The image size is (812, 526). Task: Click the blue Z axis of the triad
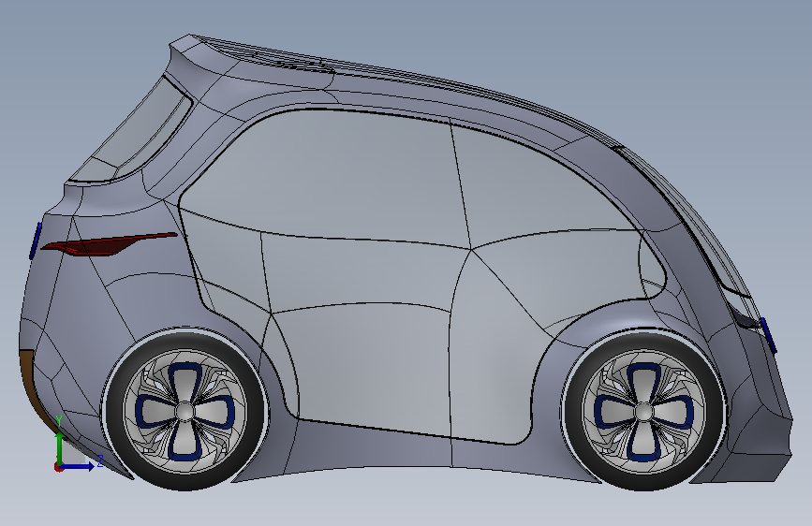pos(78,466)
